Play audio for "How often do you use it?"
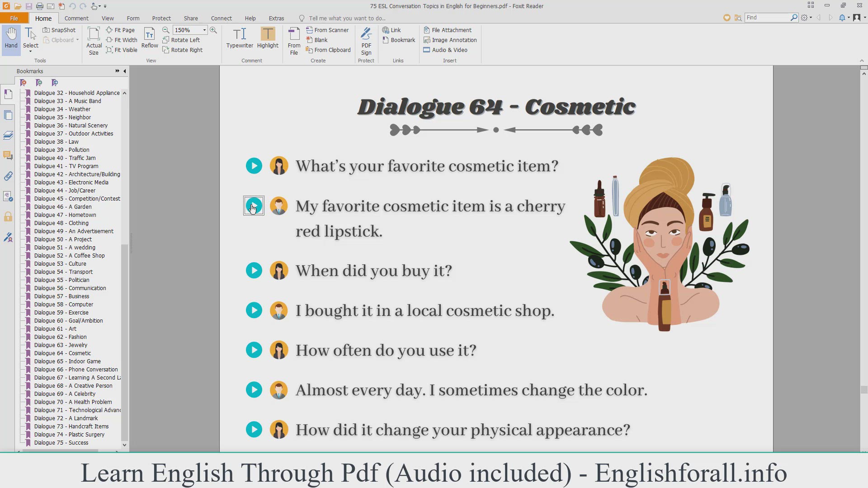The image size is (868, 488). point(254,350)
